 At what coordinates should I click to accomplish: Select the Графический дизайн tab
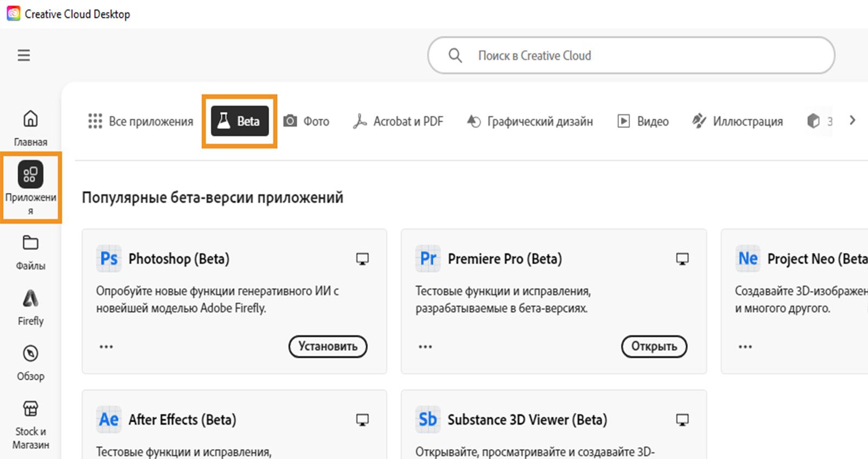point(529,121)
